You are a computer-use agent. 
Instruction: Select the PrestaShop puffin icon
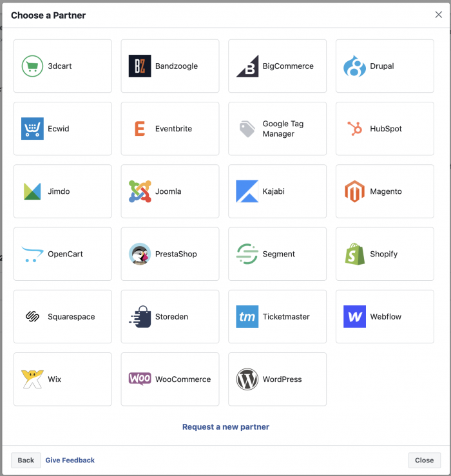coord(140,254)
